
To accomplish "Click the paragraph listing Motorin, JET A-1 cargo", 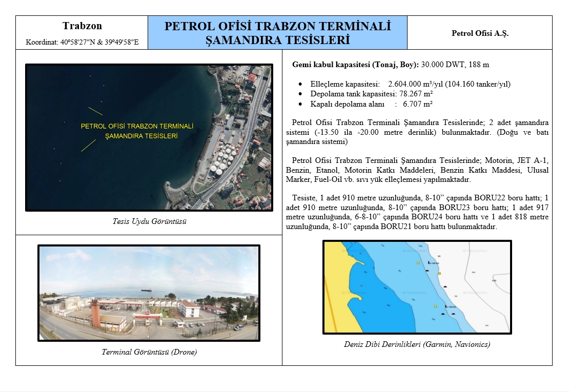I will [417, 170].
